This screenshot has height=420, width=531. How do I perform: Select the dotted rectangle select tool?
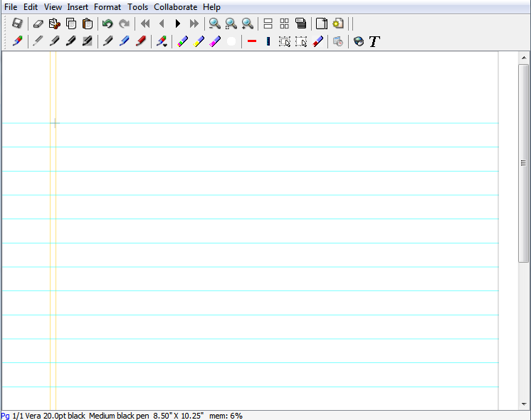285,41
